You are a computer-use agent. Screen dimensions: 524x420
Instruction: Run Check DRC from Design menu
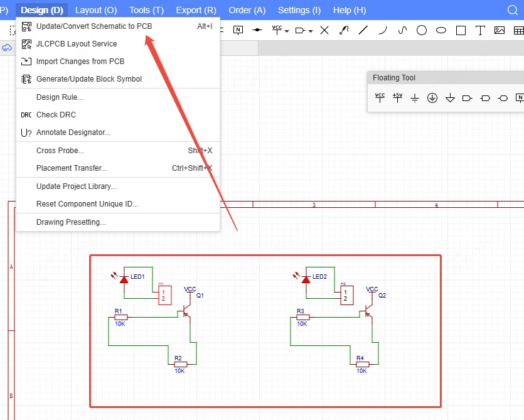[x=56, y=115]
